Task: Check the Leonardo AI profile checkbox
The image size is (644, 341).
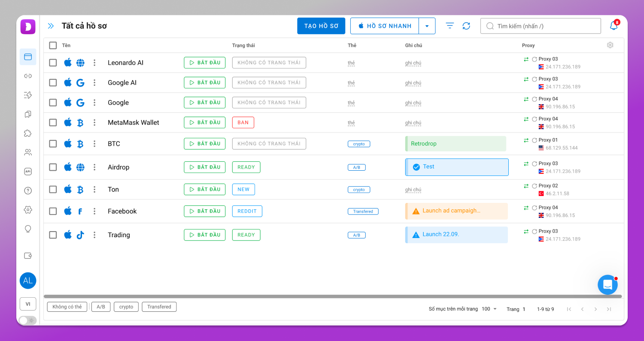Action: [x=53, y=63]
